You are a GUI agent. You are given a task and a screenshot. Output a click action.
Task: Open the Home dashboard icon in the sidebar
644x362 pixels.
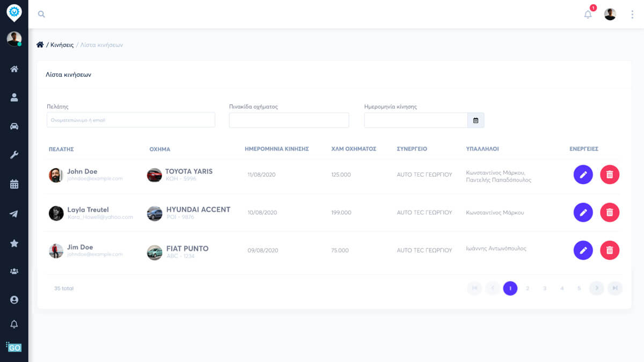[14, 69]
